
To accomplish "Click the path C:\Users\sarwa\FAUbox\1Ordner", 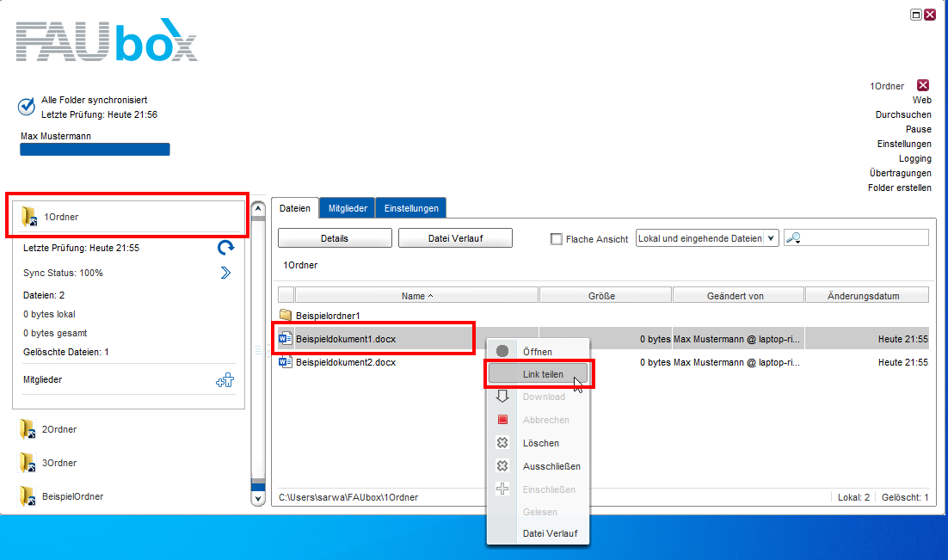I will click(348, 497).
